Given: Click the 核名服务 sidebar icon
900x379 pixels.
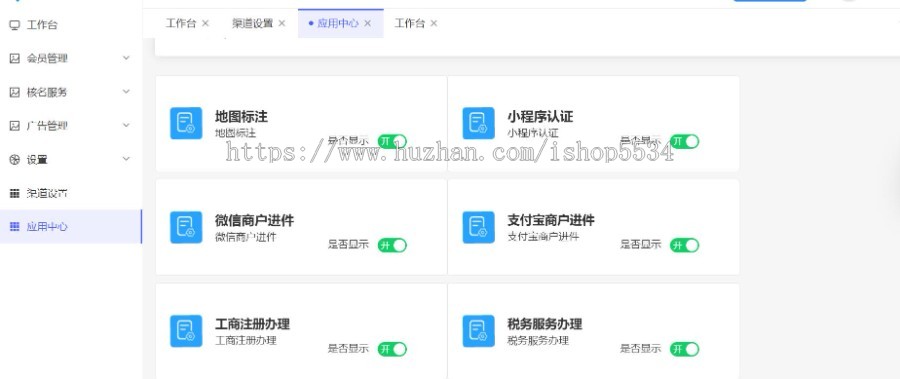Looking at the screenshot, I should [x=15, y=92].
